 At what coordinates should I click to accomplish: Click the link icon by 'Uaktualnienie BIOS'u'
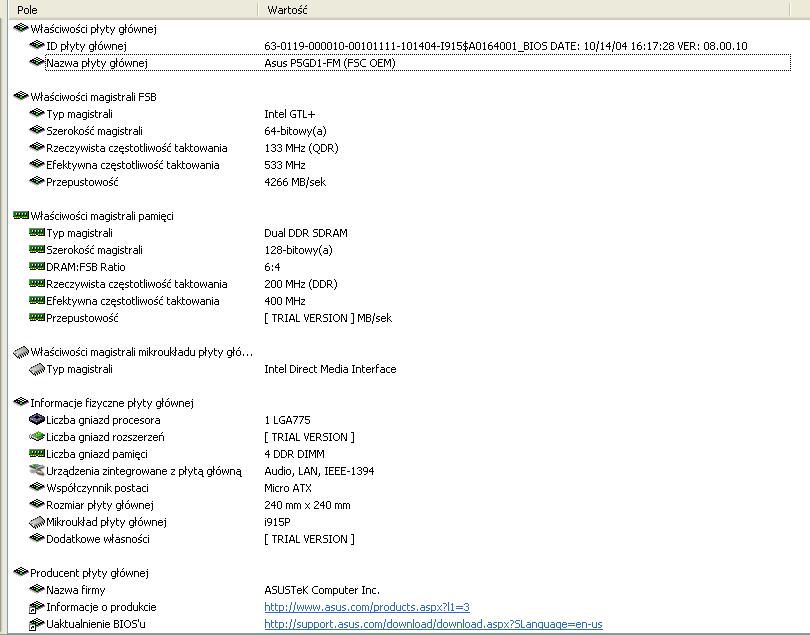coord(36,624)
